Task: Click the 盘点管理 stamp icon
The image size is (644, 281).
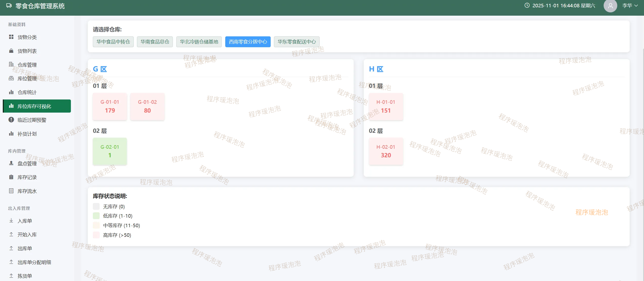Action: tap(11, 163)
